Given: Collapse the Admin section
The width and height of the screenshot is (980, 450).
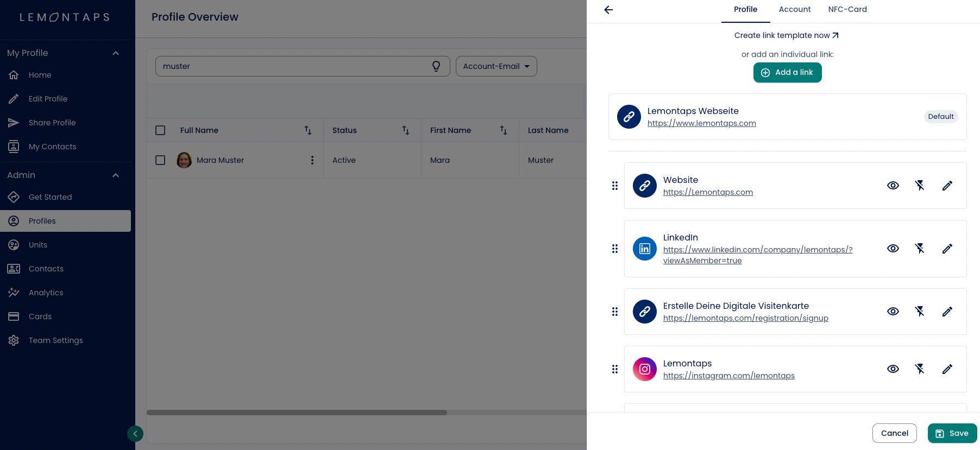Looking at the screenshot, I should point(116,175).
